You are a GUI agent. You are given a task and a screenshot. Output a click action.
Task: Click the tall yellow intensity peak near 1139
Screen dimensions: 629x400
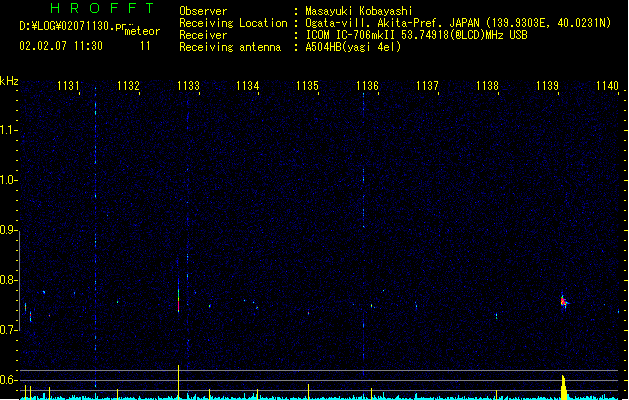coord(564,387)
